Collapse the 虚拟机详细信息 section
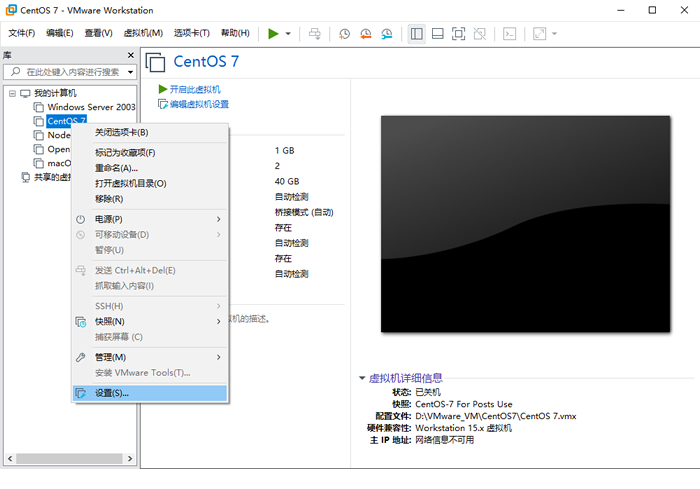Screen dimensions: 700x489 tap(362, 378)
